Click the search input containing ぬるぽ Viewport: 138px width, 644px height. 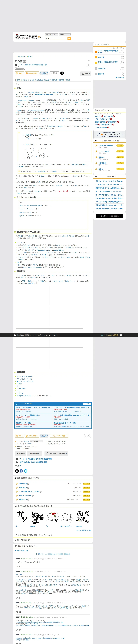pos(56,38)
